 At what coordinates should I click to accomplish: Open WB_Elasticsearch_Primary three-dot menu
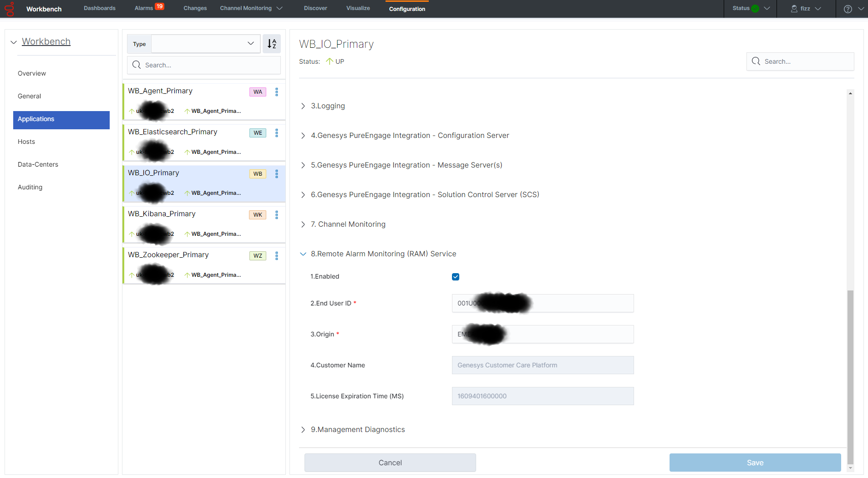[x=277, y=133]
